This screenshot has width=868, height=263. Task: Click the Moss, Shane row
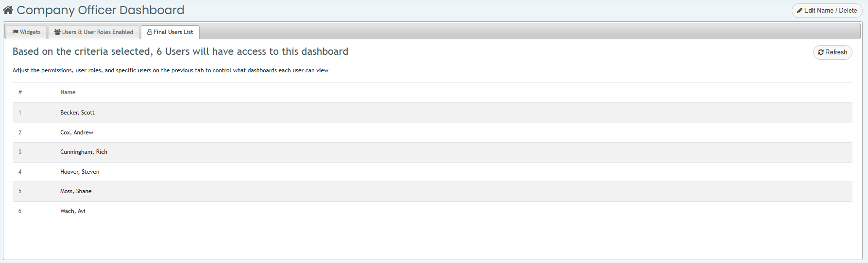tap(432, 191)
